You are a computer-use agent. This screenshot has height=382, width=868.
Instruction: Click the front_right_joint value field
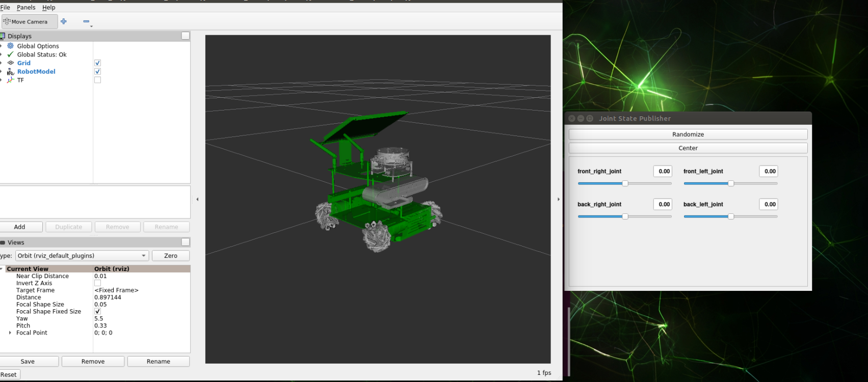click(x=663, y=171)
